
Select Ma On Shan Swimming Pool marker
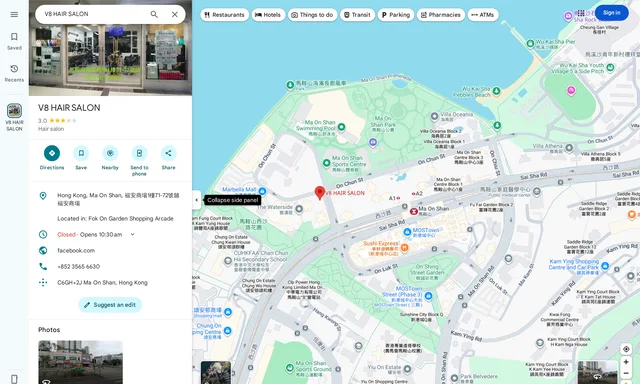coord(342,127)
